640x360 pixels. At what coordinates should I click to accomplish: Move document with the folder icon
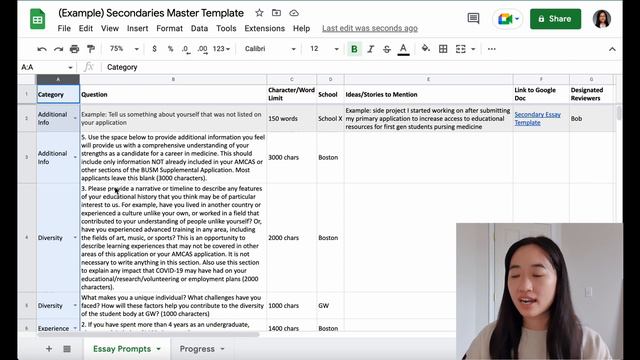[276, 13]
